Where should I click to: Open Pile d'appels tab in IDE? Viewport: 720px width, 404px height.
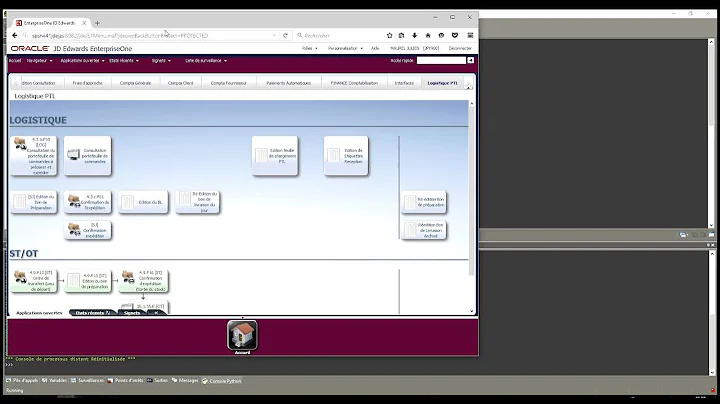pos(22,381)
